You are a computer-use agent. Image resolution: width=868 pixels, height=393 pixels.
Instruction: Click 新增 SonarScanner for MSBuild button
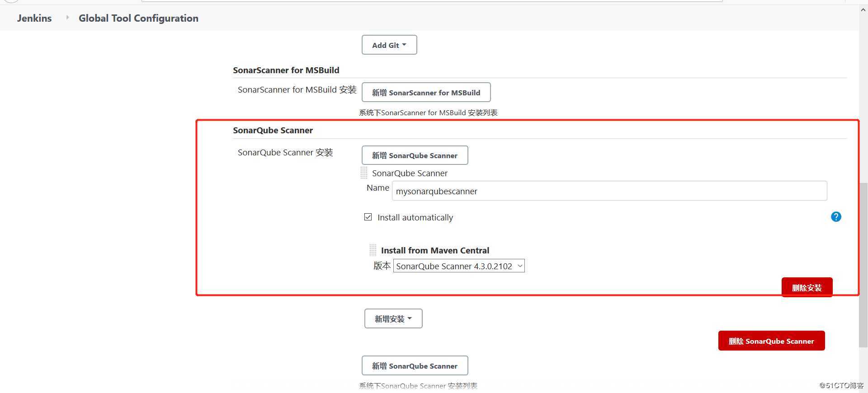426,92
